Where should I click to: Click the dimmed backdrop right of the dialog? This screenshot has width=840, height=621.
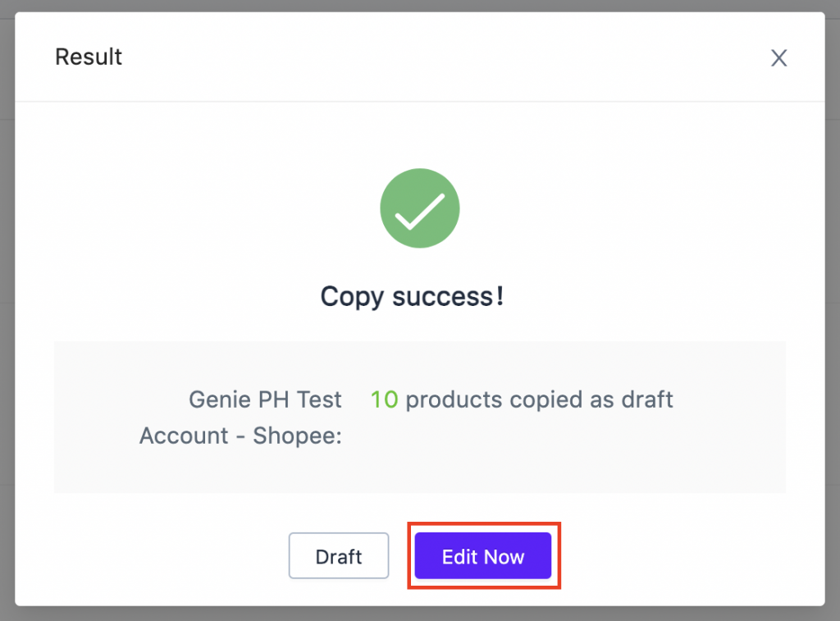coord(833,311)
